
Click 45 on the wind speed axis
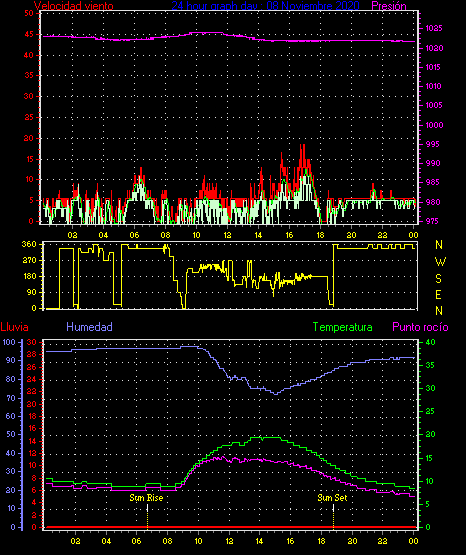tap(29, 34)
